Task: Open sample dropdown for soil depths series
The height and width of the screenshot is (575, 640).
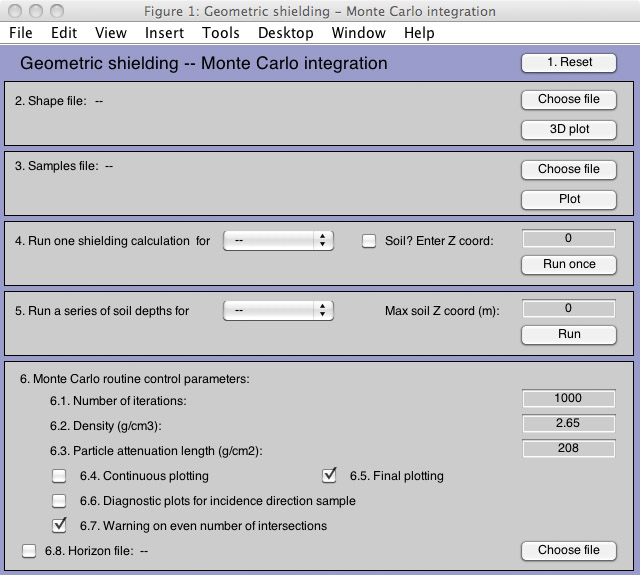Action: pos(278,311)
